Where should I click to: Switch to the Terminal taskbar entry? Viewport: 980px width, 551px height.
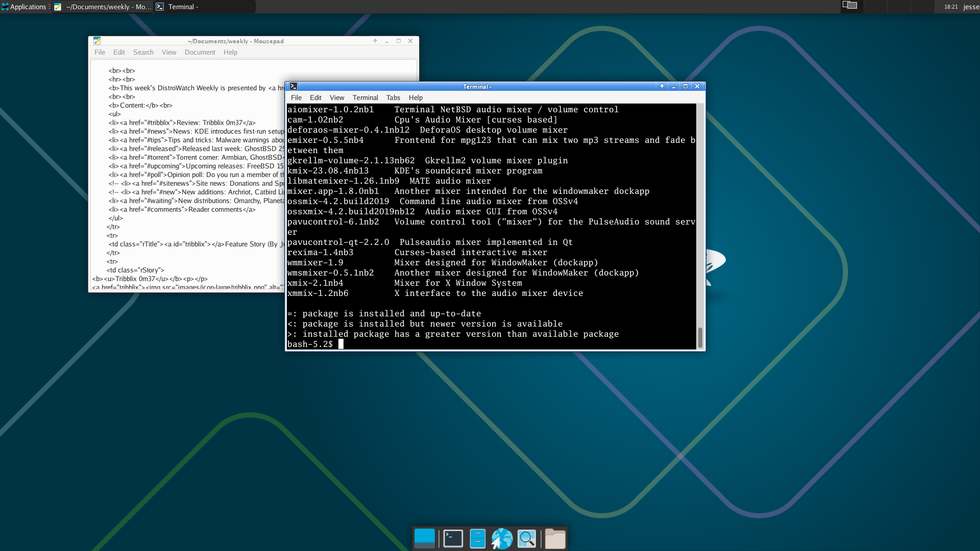(x=204, y=7)
